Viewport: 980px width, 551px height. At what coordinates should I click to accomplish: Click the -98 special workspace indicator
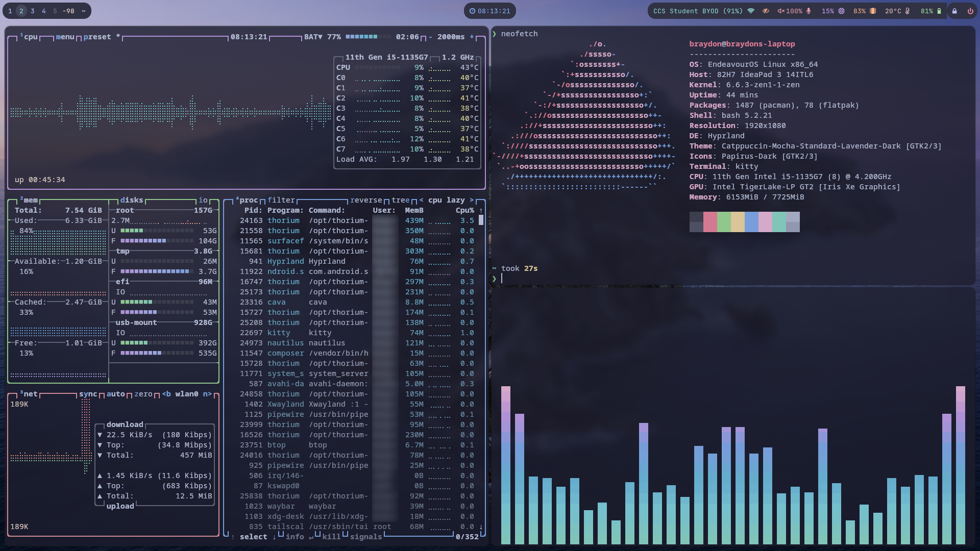68,11
